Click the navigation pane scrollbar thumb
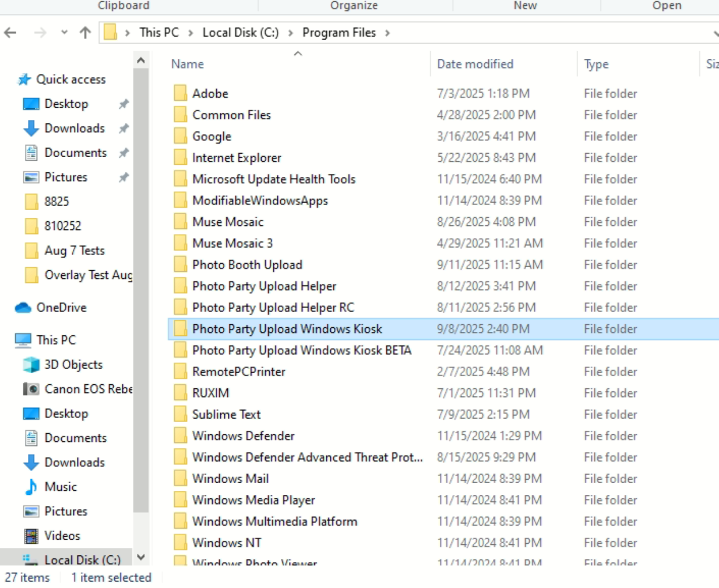The width and height of the screenshot is (719, 588). point(140,291)
